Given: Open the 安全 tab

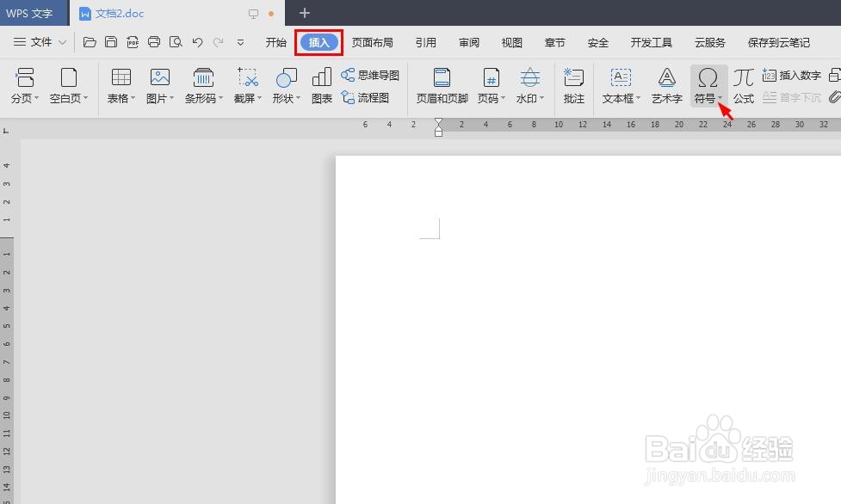Looking at the screenshot, I should [597, 42].
